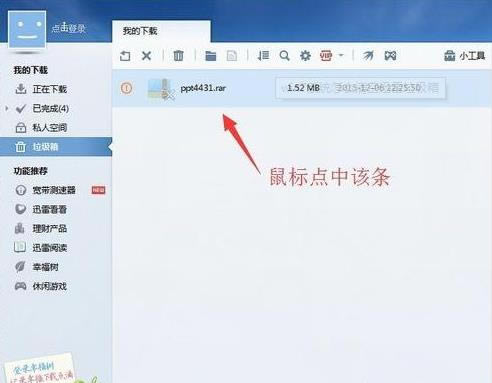
Task: Select 垃圾箱 in sidebar
Action: point(56,147)
